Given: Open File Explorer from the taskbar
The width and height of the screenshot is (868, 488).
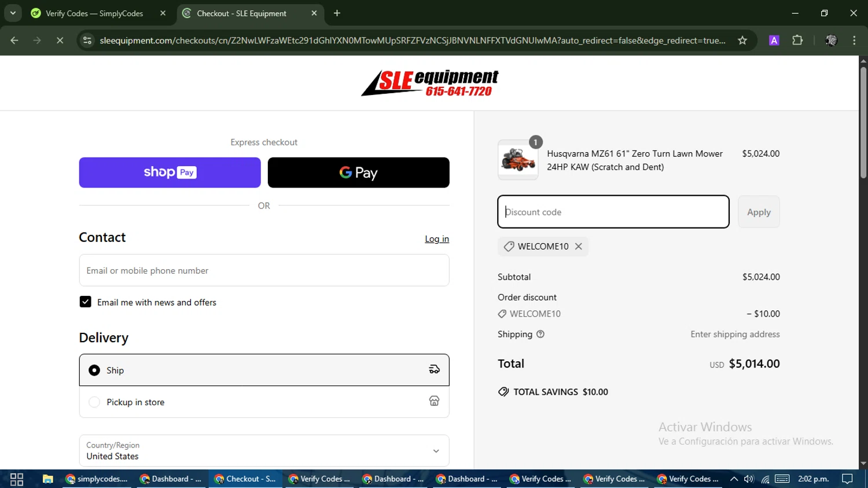Looking at the screenshot, I should pyautogui.click(x=48, y=479).
